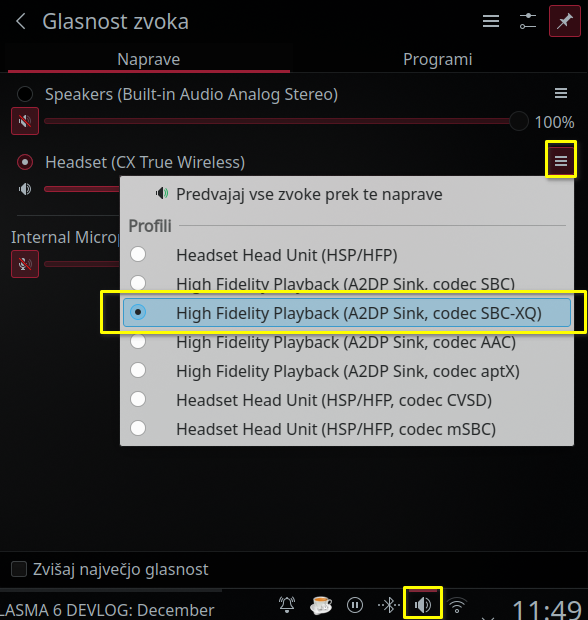The width and height of the screenshot is (588, 620).
Task: Toggle the pin icon to keep the popup open
Action: tap(564, 21)
